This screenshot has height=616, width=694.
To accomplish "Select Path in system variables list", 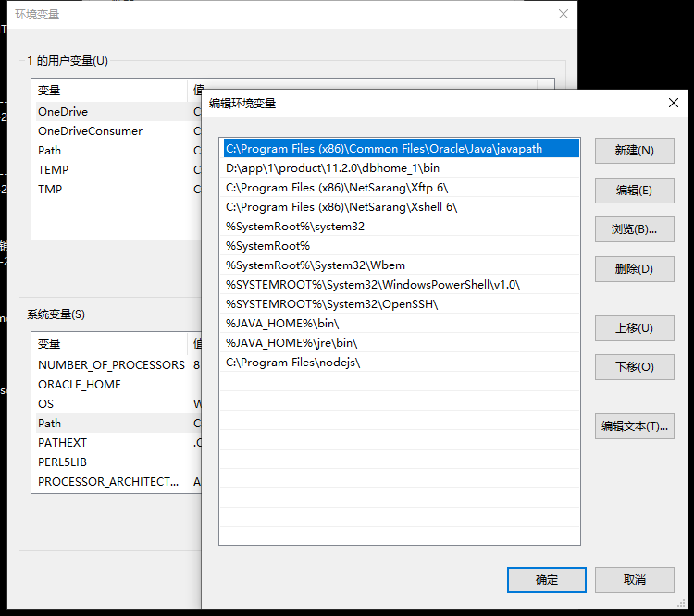I will [118, 424].
